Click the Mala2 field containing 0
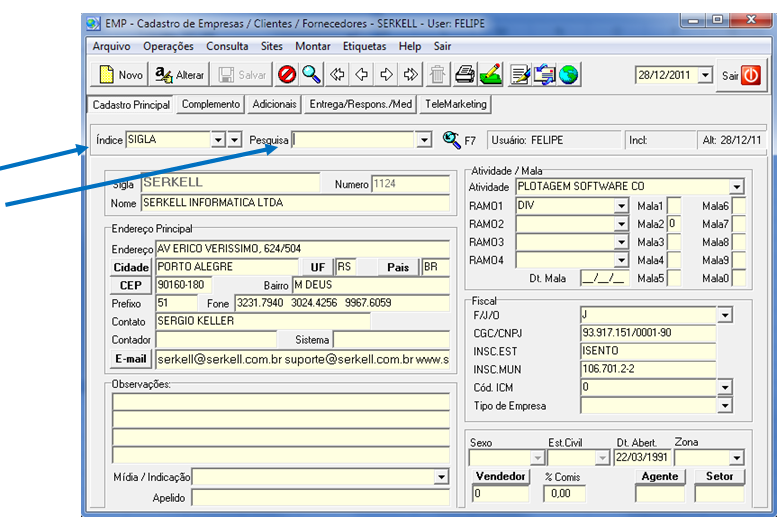782x521 pixels. click(674, 223)
